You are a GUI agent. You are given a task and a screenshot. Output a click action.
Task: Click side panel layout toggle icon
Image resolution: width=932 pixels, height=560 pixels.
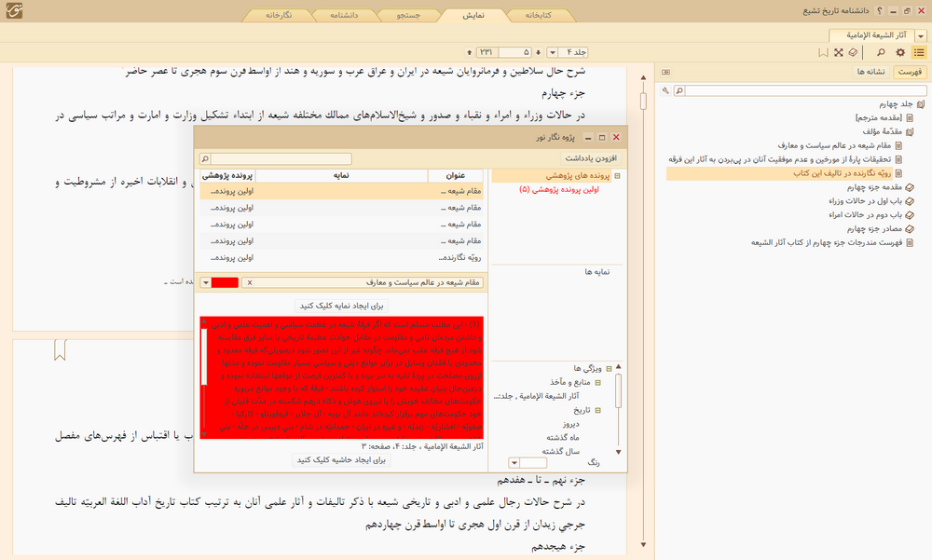[665, 72]
